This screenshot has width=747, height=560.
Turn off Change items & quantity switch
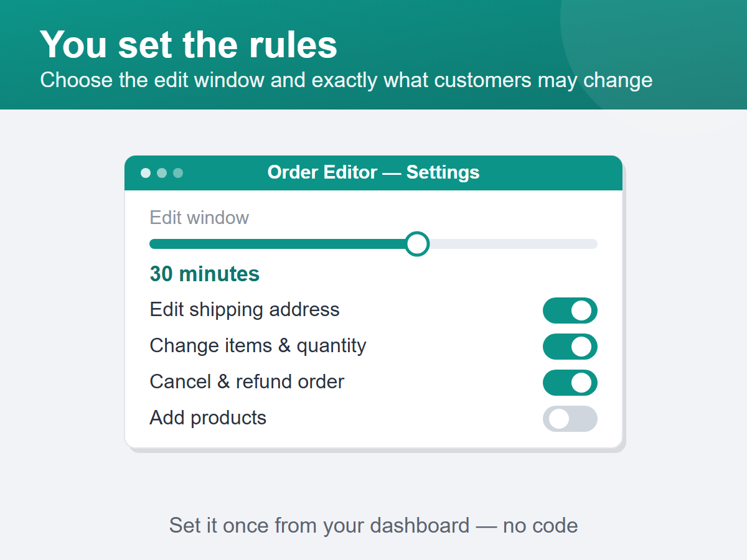click(570, 347)
